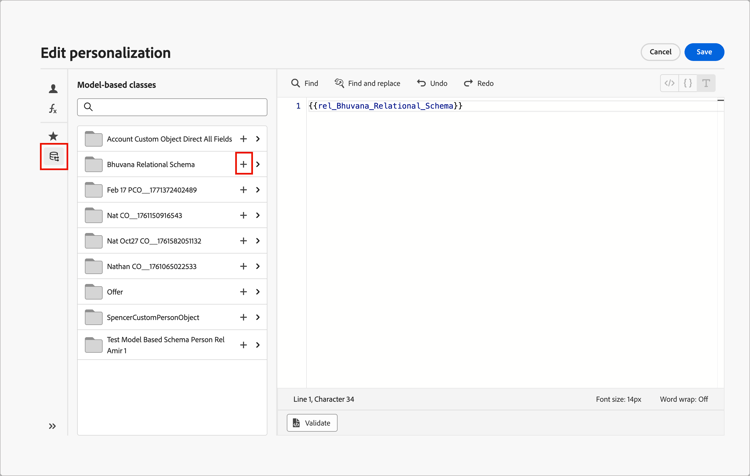The height and width of the screenshot is (476, 750).
Task: Expand Account Custom Object Direct All Fields
Action: (258, 139)
